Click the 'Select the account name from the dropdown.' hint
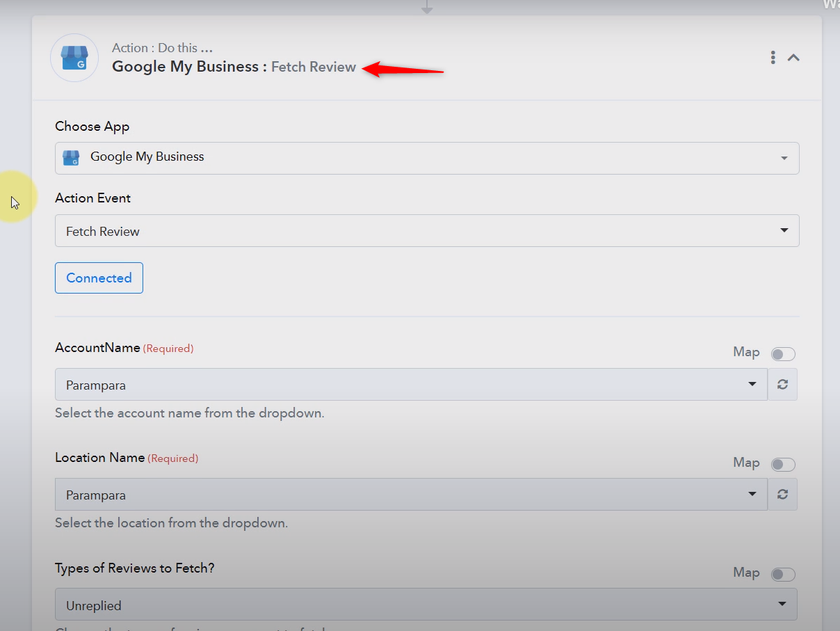Screen dimensions: 840x631 point(190,413)
